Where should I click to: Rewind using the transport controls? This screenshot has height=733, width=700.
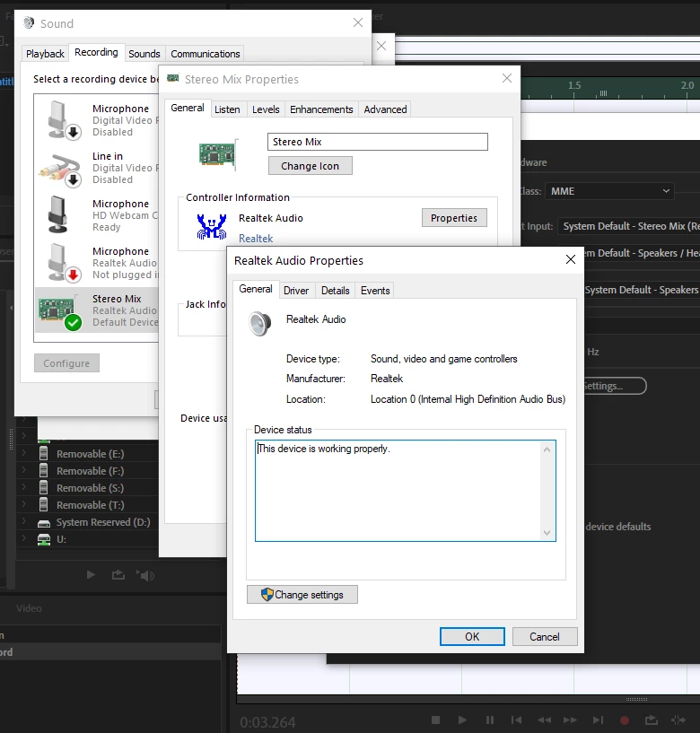543,720
